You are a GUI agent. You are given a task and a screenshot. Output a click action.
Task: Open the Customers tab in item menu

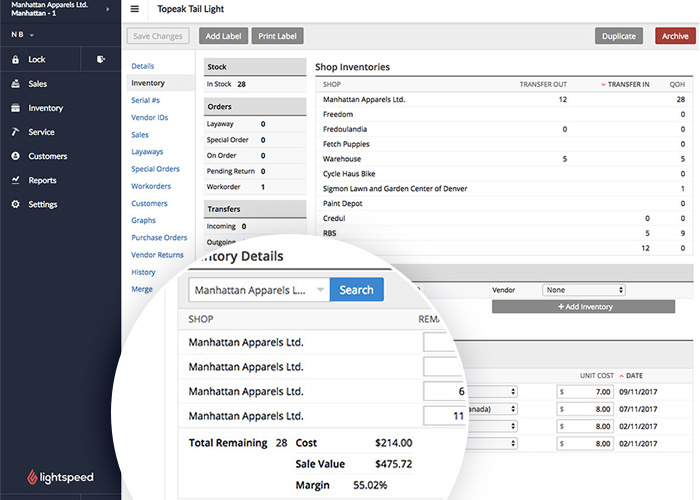click(149, 203)
